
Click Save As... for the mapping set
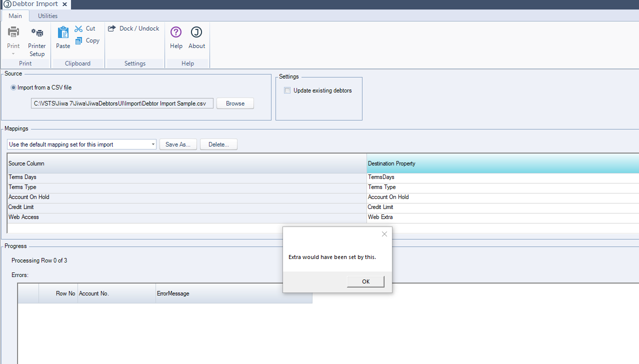point(178,144)
